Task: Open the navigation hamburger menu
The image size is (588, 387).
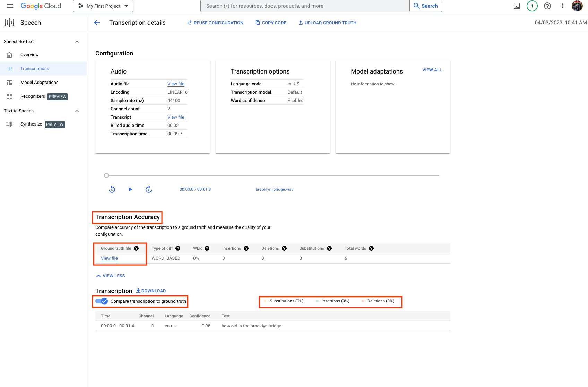Action: 10,6
